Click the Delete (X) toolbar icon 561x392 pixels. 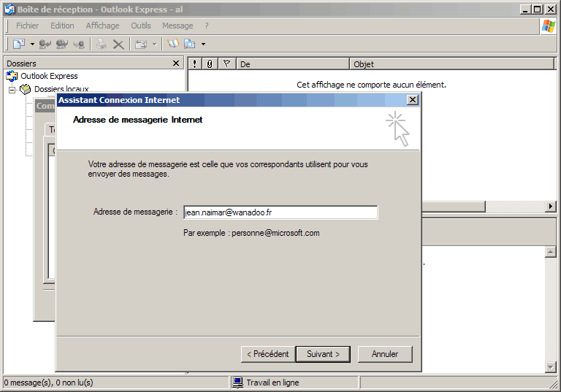click(x=118, y=45)
